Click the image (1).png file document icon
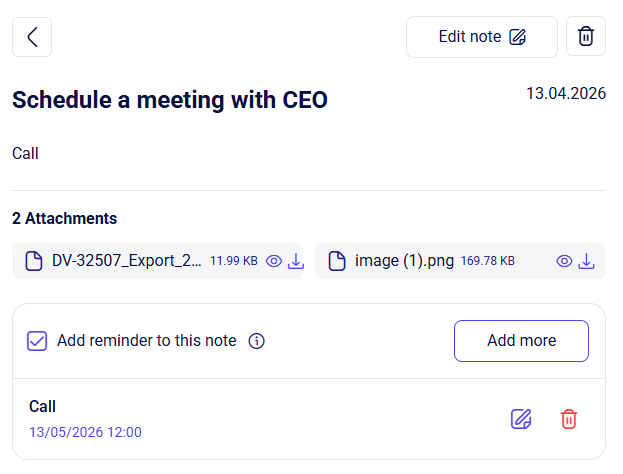This screenshot has width=623, height=474. click(x=337, y=261)
